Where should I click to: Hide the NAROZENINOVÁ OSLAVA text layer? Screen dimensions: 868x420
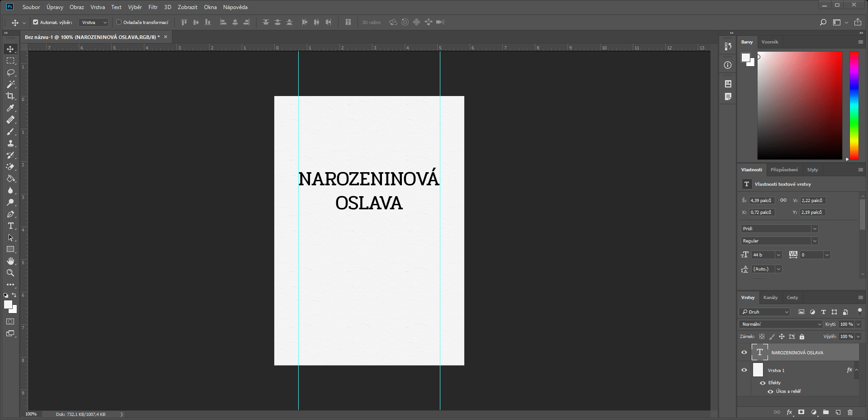pyautogui.click(x=744, y=352)
